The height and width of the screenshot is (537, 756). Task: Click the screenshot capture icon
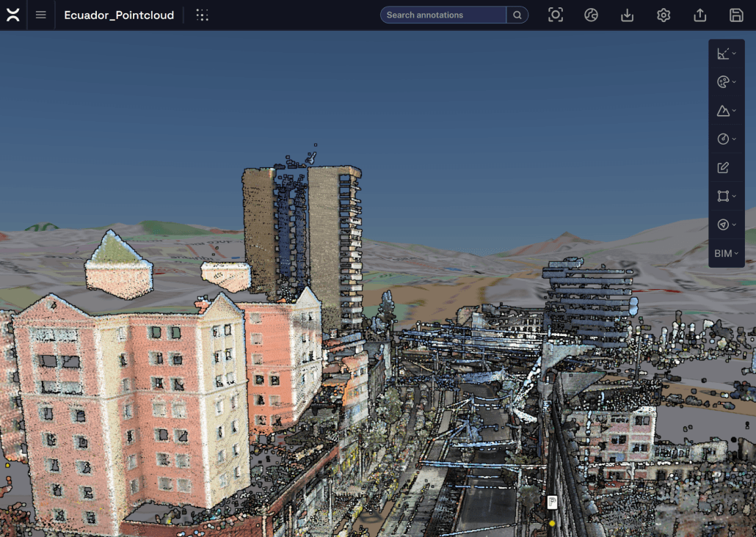click(556, 15)
